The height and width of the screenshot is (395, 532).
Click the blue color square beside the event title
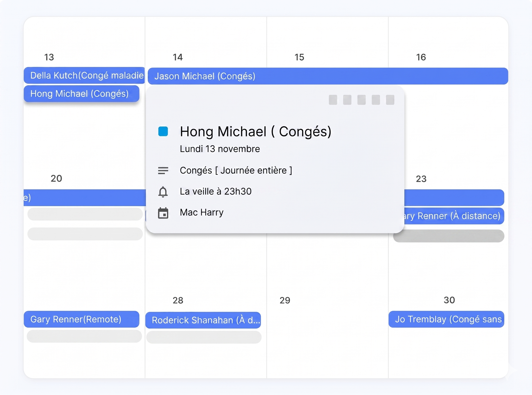pyautogui.click(x=163, y=131)
